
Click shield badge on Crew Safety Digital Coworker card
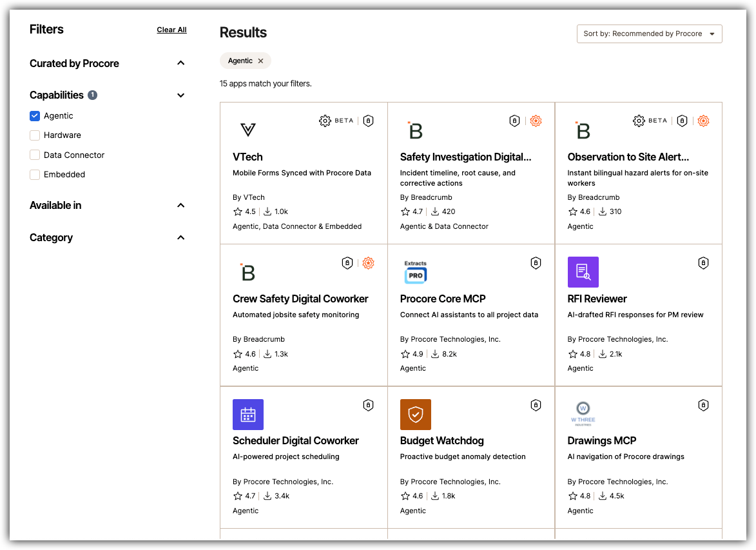[347, 263]
